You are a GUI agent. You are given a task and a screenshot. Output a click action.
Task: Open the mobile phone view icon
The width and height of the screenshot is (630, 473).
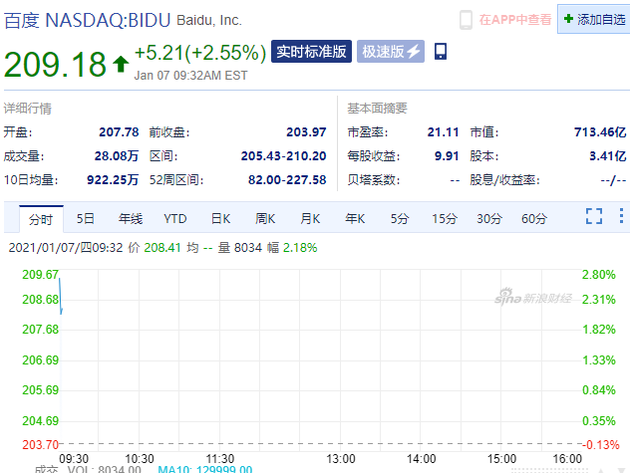pos(440,51)
